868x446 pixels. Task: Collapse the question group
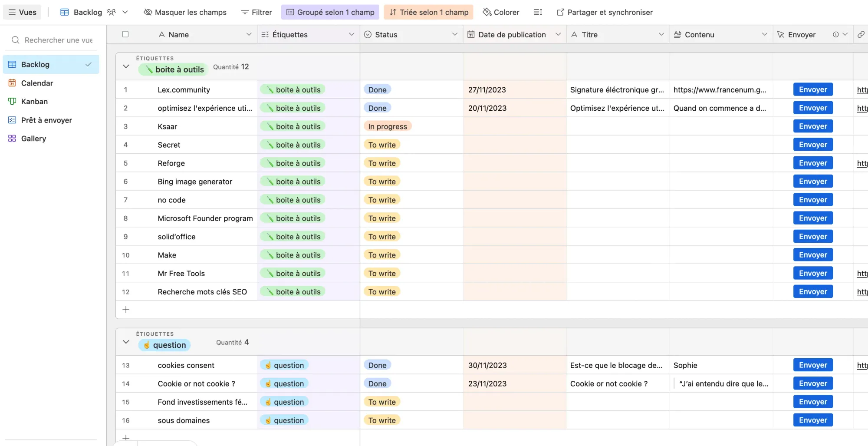pos(126,342)
